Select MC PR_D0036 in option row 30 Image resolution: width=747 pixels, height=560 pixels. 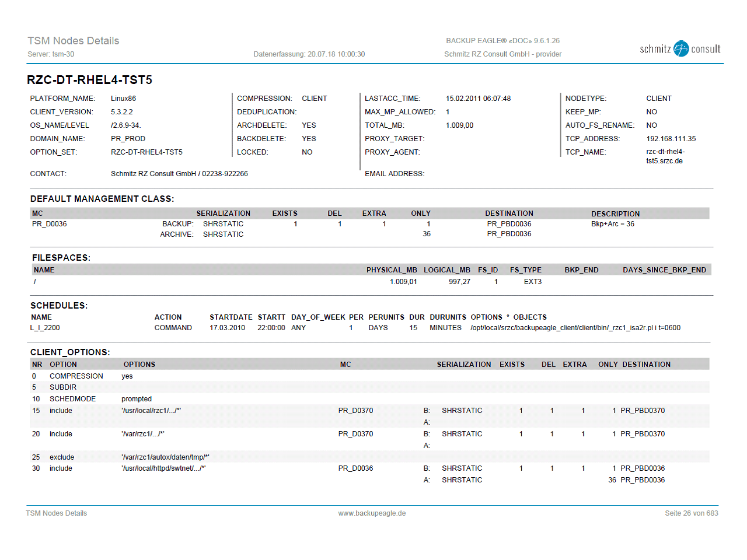pos(355,468)
